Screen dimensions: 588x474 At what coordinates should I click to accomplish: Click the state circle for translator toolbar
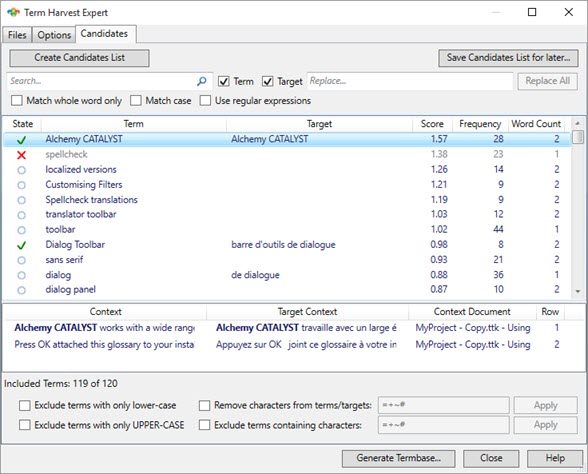(21, 215)
